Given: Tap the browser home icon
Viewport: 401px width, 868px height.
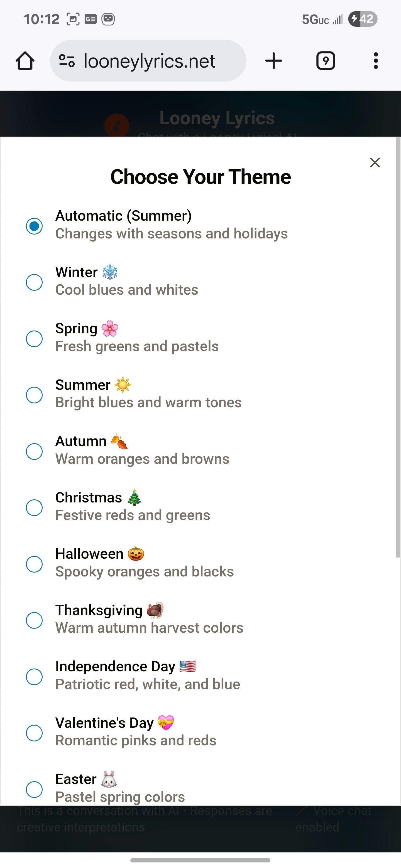Looking at the screenshot, I should point(25,61).
